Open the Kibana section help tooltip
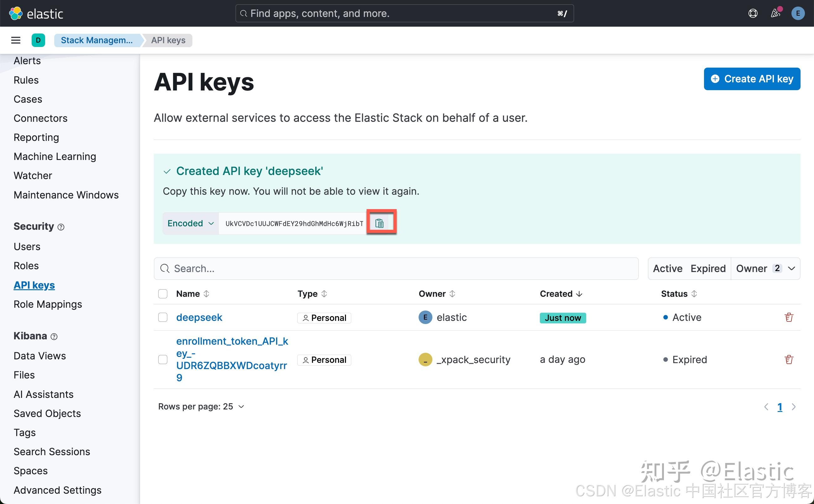The height and width of the screenshot is (504, 814). 55,337
